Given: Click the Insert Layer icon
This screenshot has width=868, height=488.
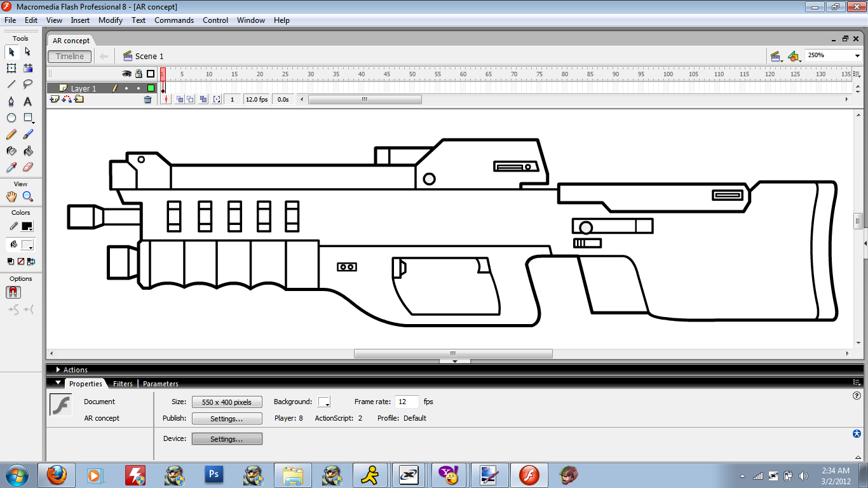Looking at the screenshot, I should click(x=54, y=100).
